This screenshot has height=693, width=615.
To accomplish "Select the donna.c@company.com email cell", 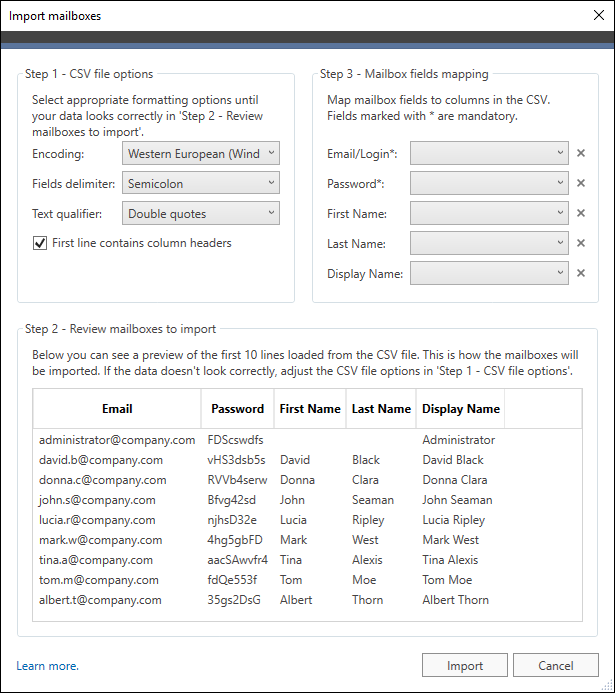I will tap(102, 480).
